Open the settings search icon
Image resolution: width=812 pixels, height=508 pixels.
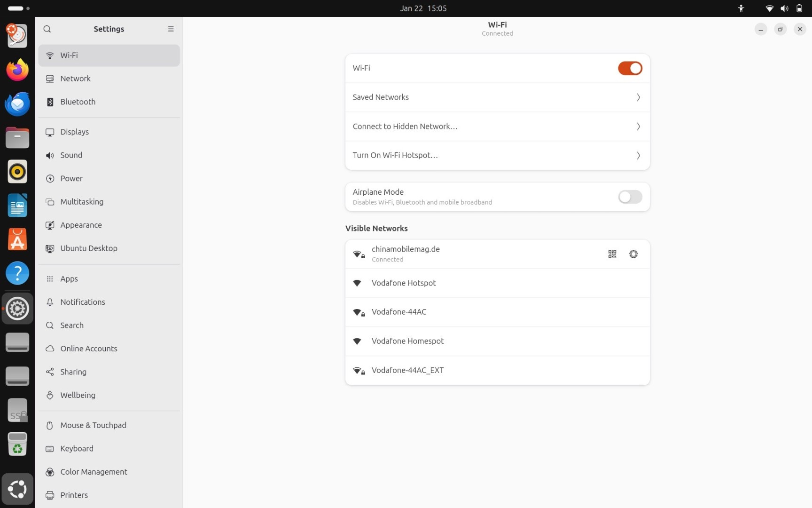click(x=47, y=29)
